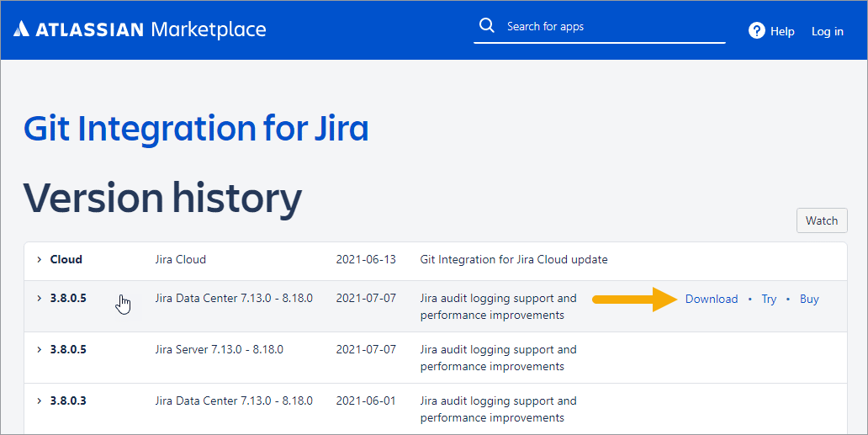Screen dimensions: 868x435
Task: Click the Jira Server 7.13.0 - 8.18.0 row
Action: [x=219, y=350]
